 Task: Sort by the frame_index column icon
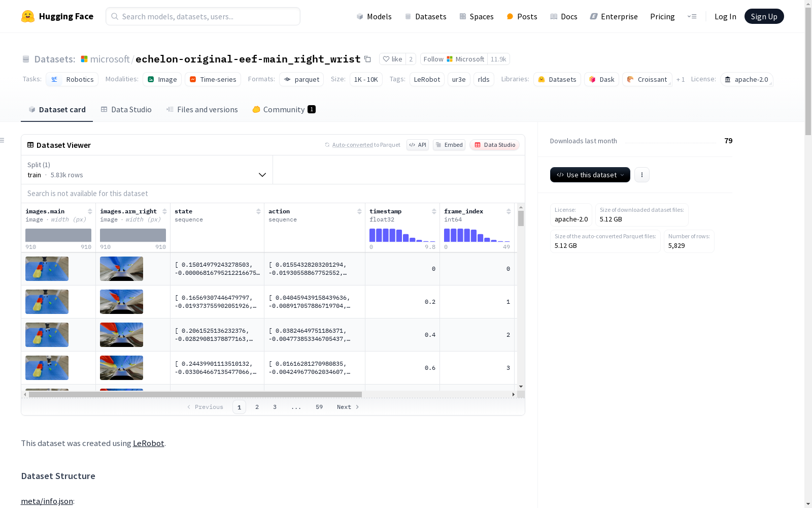coord(509,211)
